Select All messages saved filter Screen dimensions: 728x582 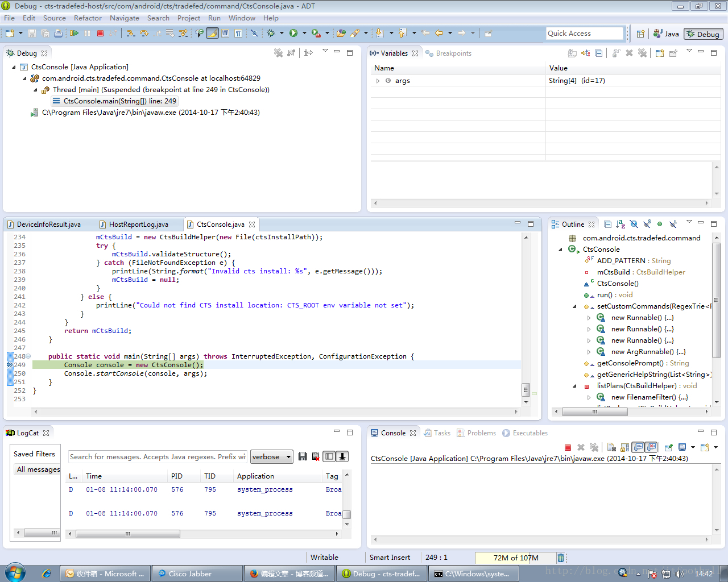(x=38, y=469)
